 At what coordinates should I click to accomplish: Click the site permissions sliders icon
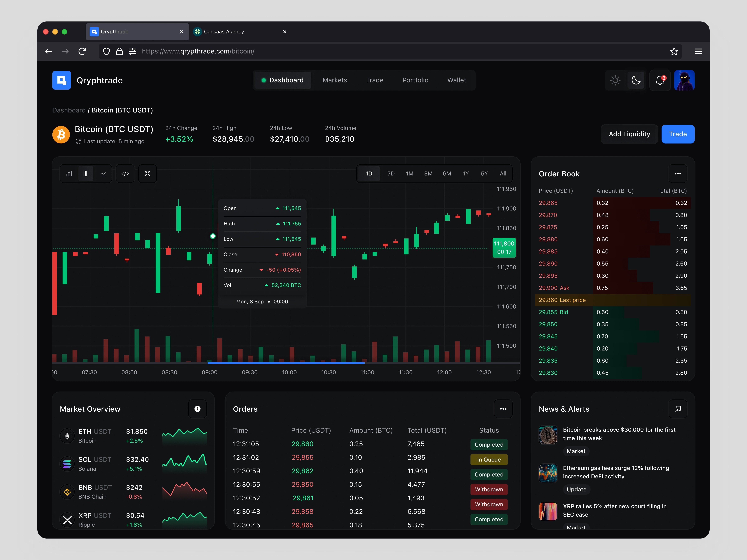(132, 51)
